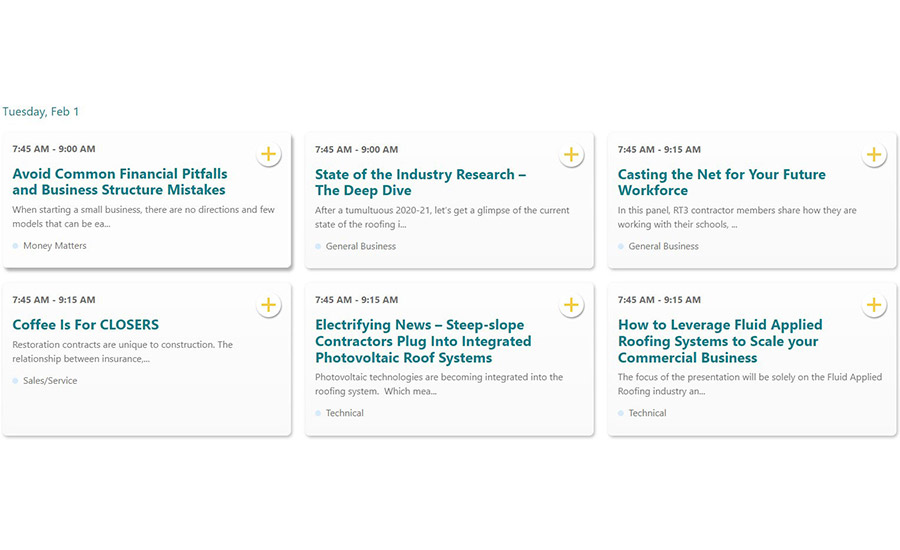Click the Tuesday, Feb 1 date heading
900x550 pixels.
pos(41,112)
